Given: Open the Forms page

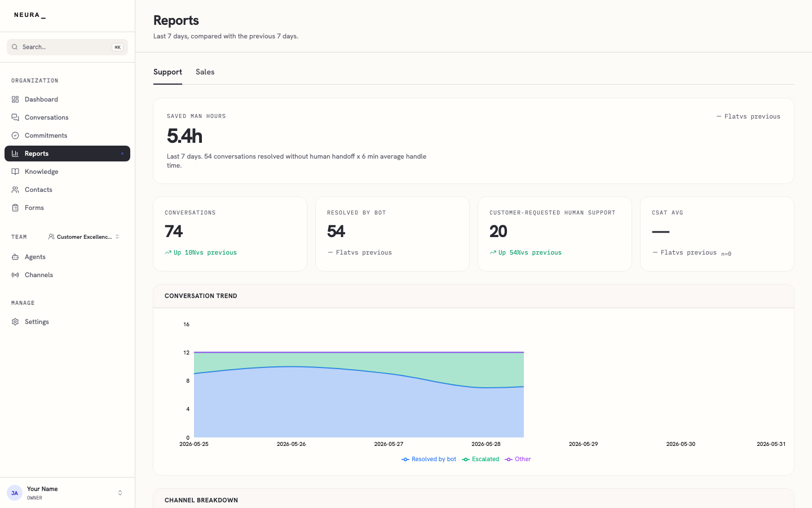Looking at the screenshot, I should coord(67,208).
